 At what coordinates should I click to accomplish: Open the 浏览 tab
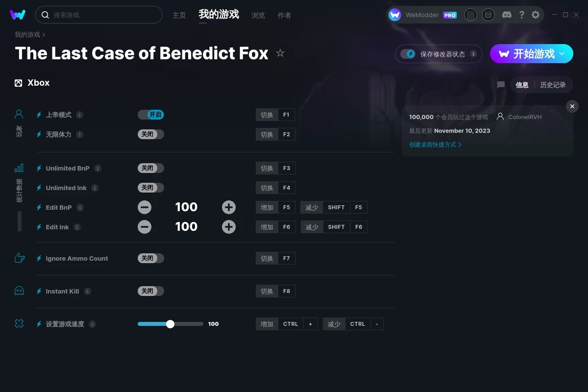(258, 15)
